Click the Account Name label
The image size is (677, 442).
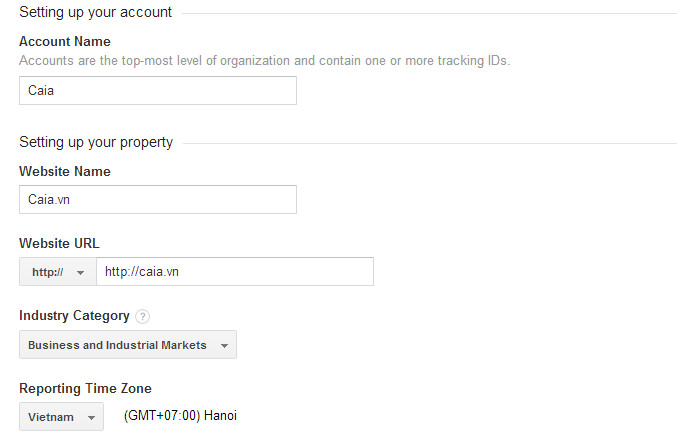pos(65,41)
